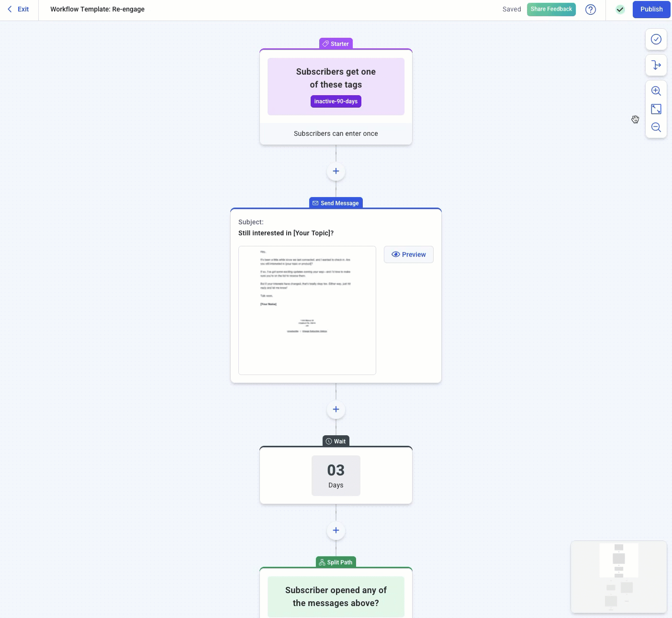
Task: Zoom in using the magnifier plus icon
Action: pyautogui.click(x=656, y=90)
